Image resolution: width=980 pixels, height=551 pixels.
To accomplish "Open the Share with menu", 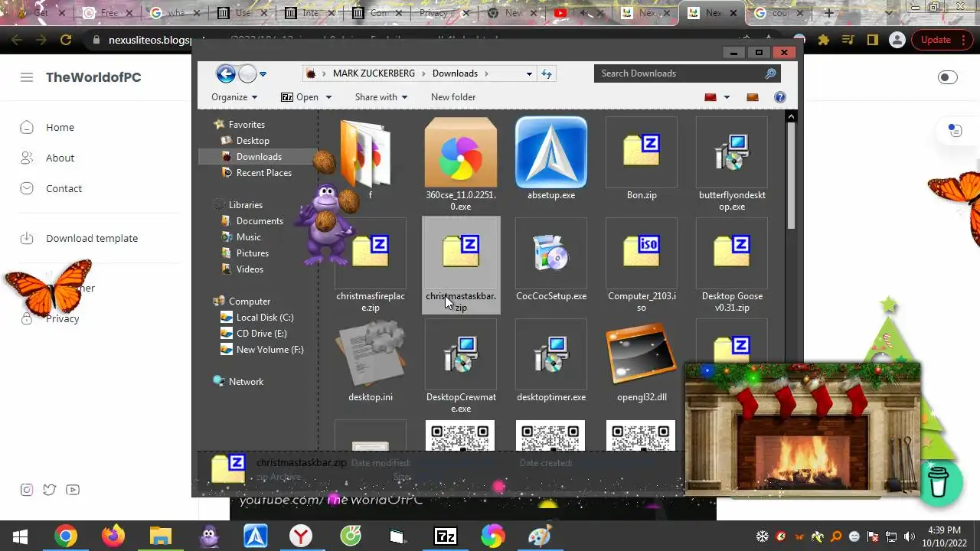I will click(381, 97).
